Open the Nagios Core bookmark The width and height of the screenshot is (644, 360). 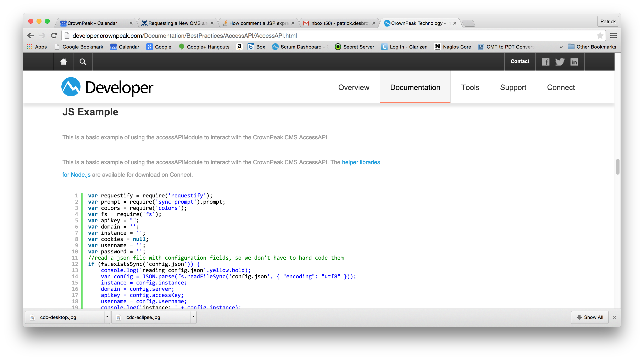point(453,47)
